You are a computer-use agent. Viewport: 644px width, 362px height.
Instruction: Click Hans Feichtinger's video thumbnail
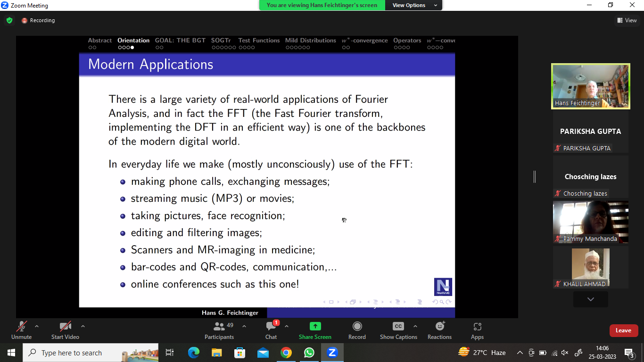coord(590,87)
